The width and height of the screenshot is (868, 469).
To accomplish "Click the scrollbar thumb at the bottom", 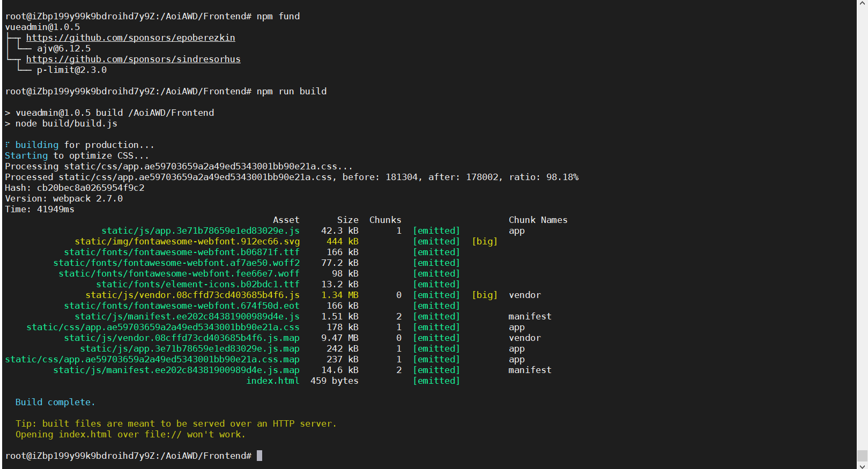I will click(x=862, y=456).
